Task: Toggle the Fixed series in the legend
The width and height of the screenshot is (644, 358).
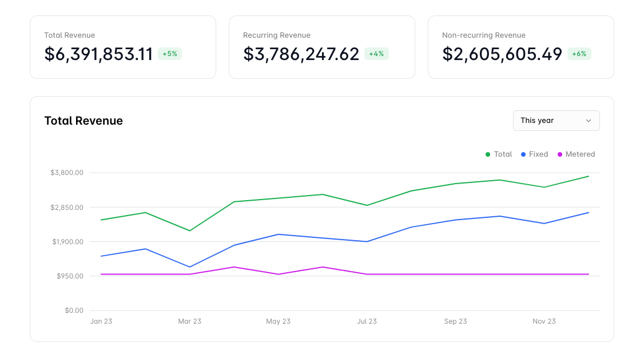Action: (x=538, y=154)
